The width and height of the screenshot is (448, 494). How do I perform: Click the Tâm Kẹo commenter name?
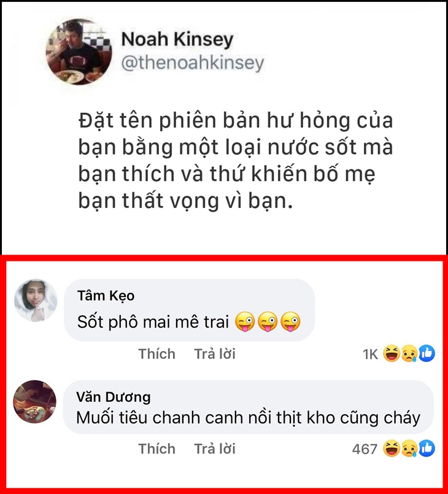[106, 296]
